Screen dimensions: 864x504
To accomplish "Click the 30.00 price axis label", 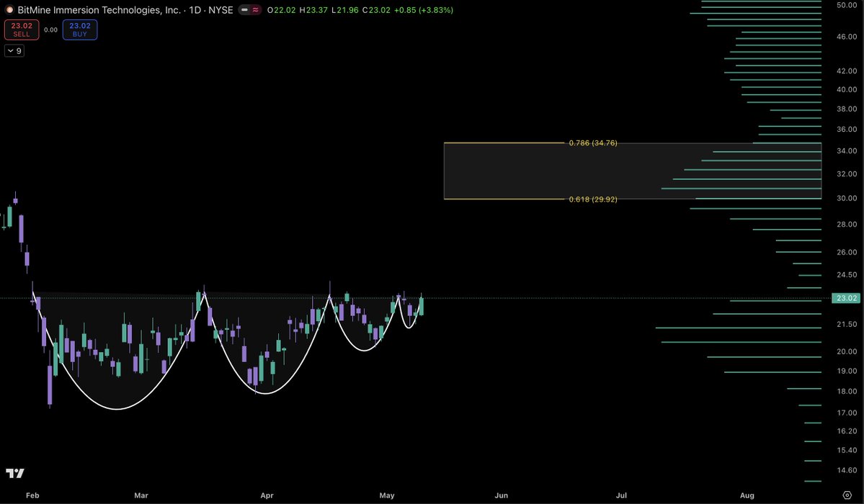I will 847,198.
